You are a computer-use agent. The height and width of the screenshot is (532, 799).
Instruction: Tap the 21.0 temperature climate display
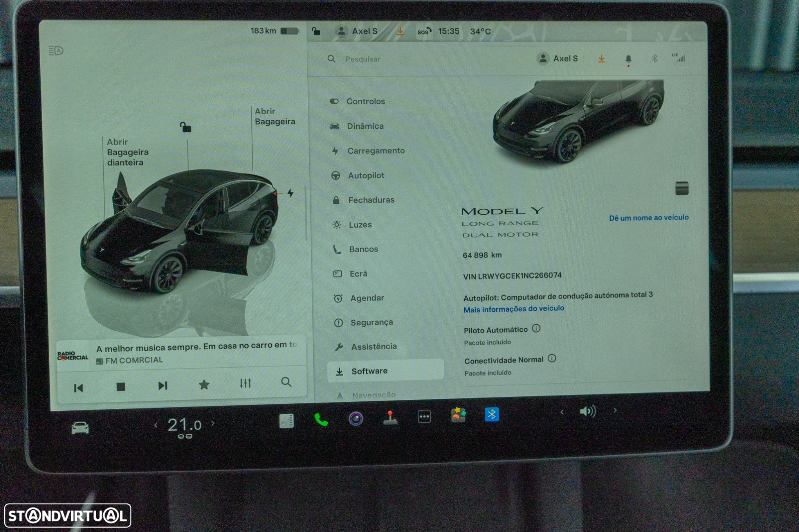pyautogui.click(x=184, y=425)
